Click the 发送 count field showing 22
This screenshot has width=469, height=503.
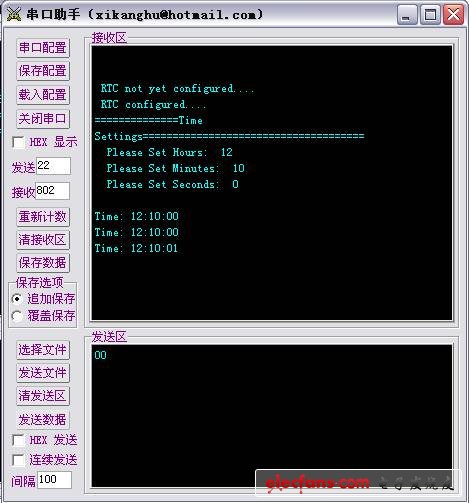pos(53,166)
